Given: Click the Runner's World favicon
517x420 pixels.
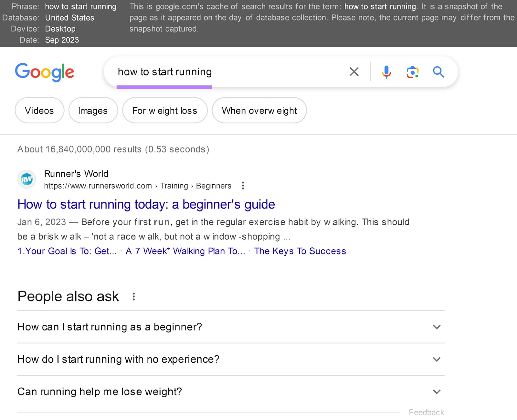Looking at the screenshot, I should click(26, 179).
